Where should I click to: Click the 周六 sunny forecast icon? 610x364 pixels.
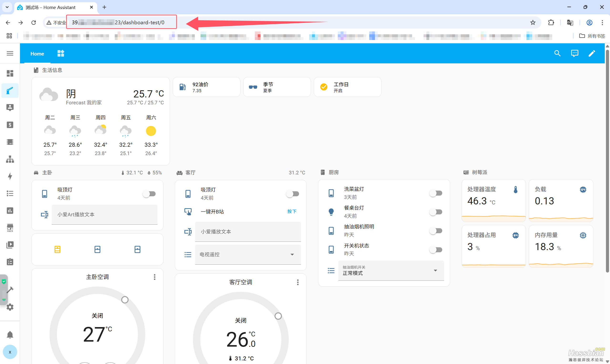pos(151,131)
